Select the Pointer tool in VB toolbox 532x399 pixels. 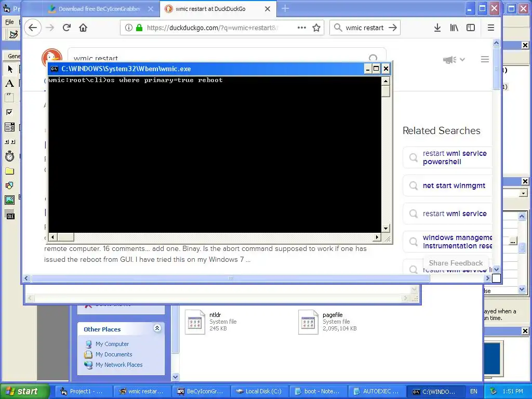click(10, 69)
